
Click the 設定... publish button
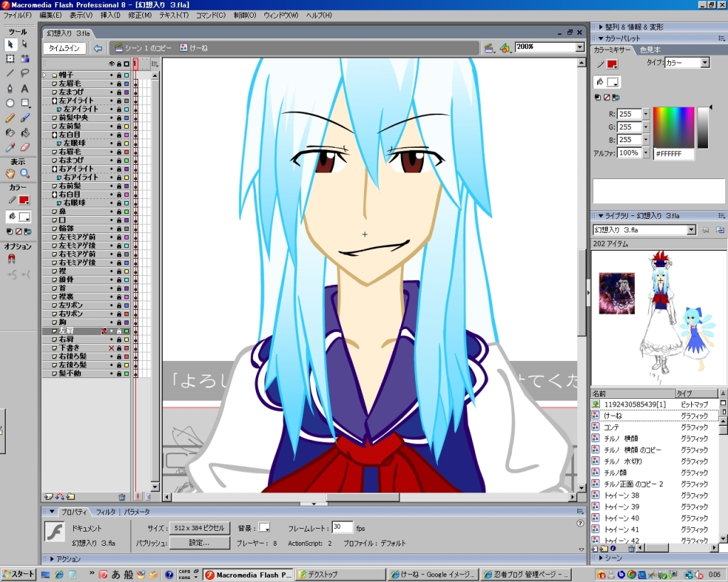pos(200,542)
